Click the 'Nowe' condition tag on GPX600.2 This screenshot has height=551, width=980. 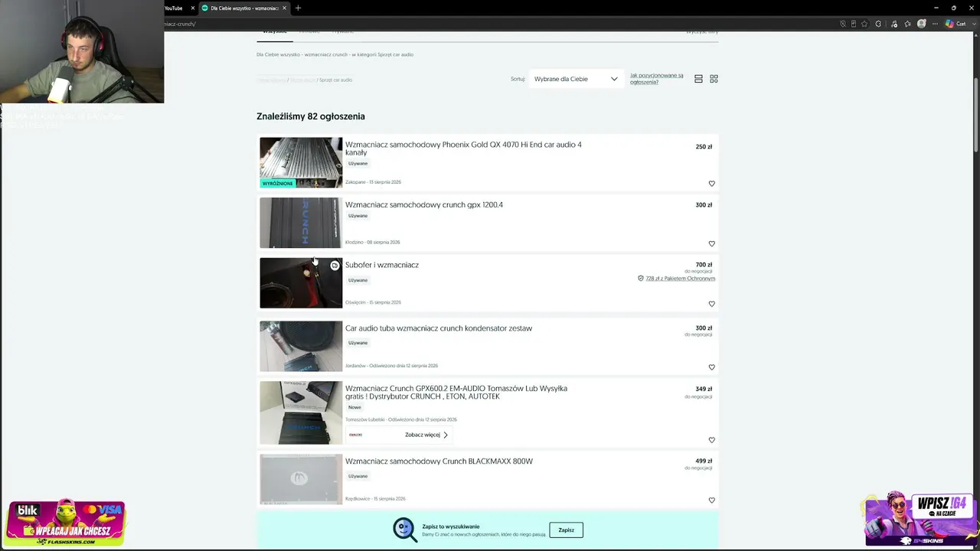point(354,407)
